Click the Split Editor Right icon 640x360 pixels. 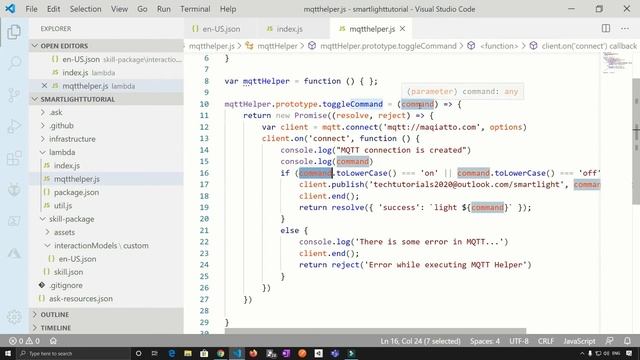606,28
